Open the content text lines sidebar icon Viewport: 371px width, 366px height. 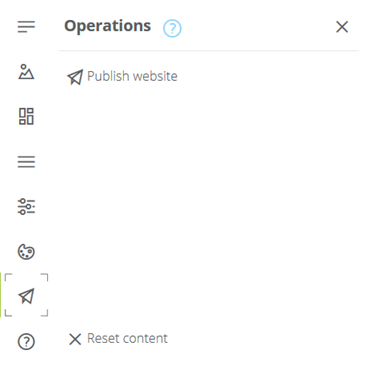point(26,27)
